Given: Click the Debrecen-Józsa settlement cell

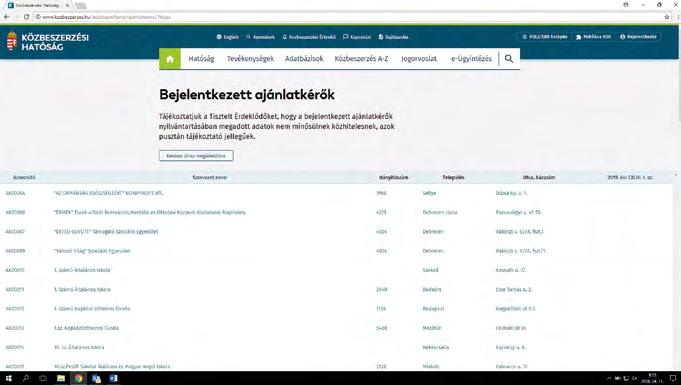Looking at the screenshot, I should coord(440,212).
